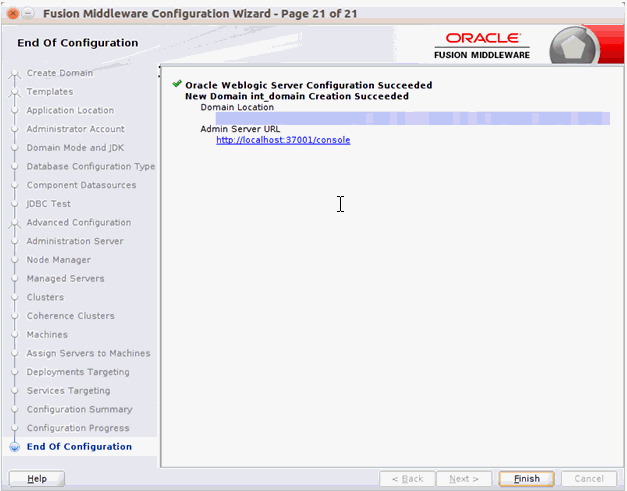The image size is (627, 491).
Task: Select the current End Of Configuration step
Action: coord(79,447)
